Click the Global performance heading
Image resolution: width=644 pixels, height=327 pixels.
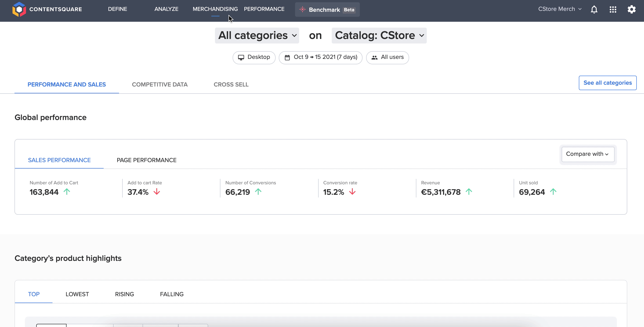pyautogui.click(x=50, y=117)
